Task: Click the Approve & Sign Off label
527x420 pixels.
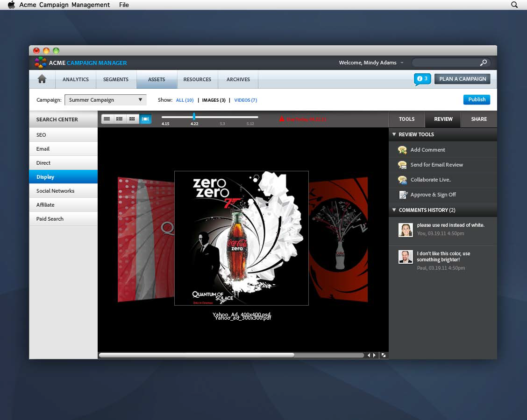Action: [x=433, y=195]
